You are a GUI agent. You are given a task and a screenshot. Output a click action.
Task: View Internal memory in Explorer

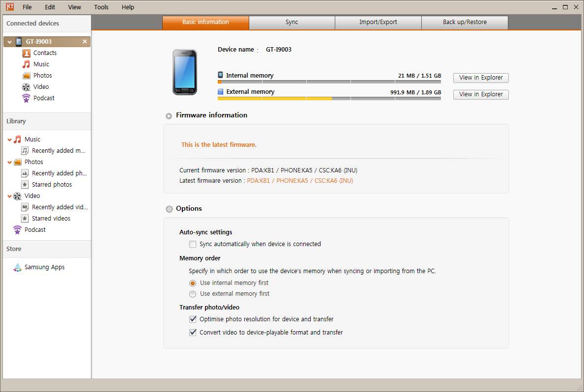[481, 78]
